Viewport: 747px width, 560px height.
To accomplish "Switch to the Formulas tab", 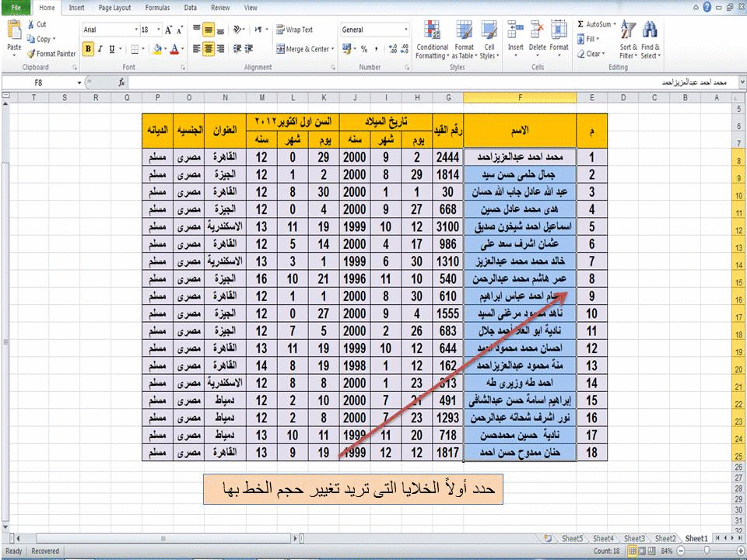I will (x=157, y=8).
